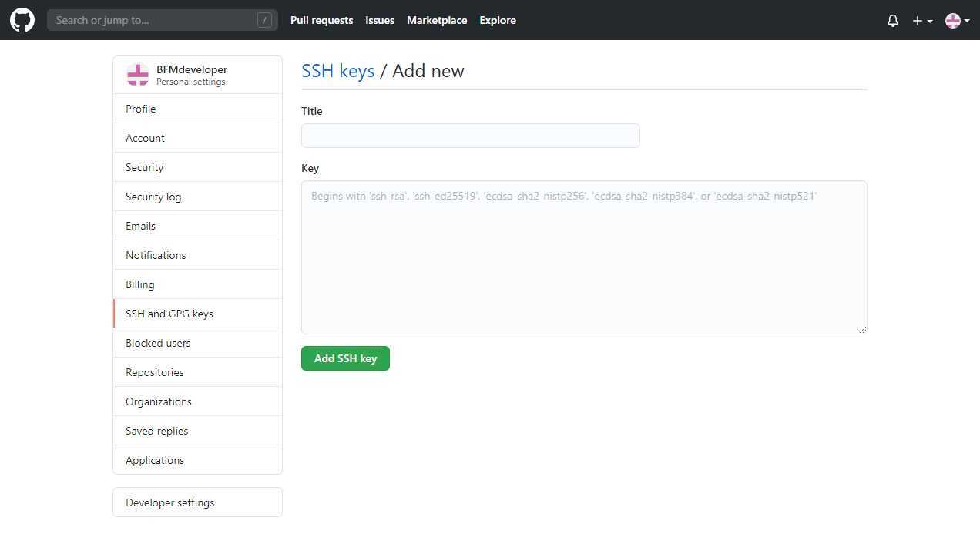Open Saved replies settings page
980x551 pixels.
[197, 431]
